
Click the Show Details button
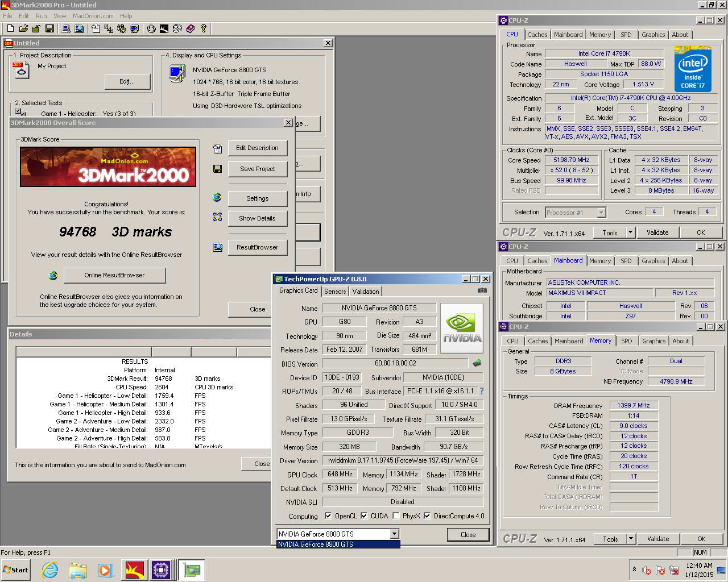pos(257,218)
